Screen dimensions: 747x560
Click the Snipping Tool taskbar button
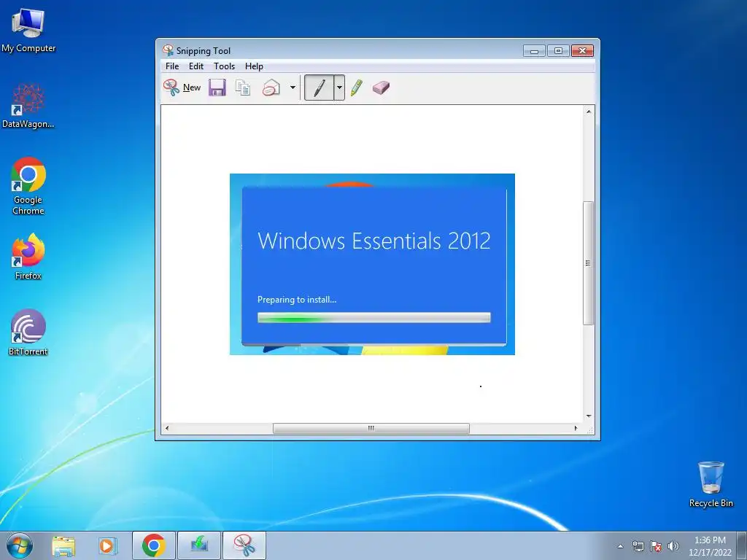(x=244, y=545)
